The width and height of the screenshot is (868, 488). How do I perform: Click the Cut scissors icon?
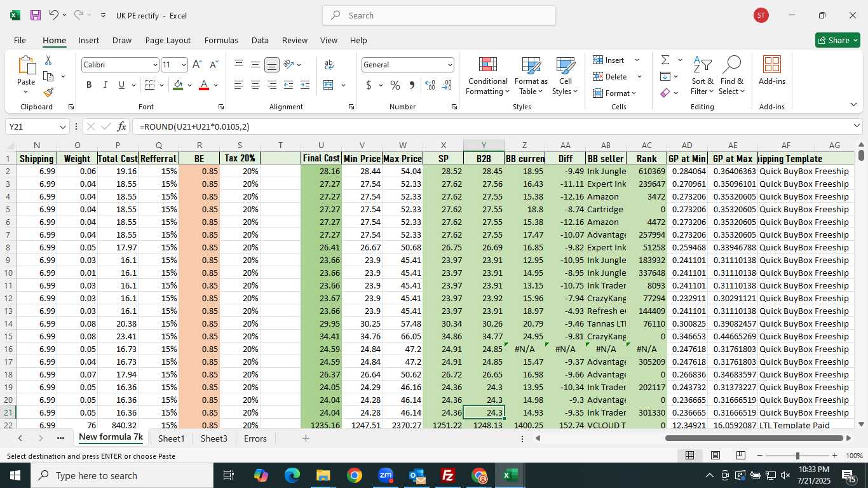click(48, 60)
